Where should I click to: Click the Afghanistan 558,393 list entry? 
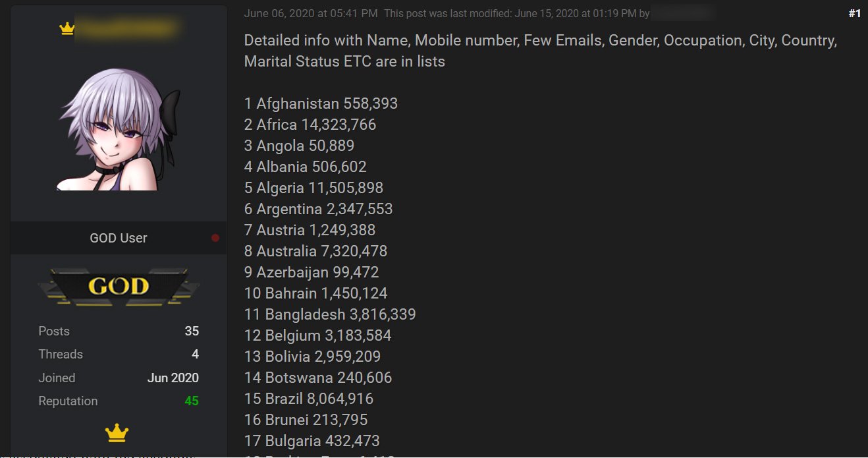tap(321, 103)
